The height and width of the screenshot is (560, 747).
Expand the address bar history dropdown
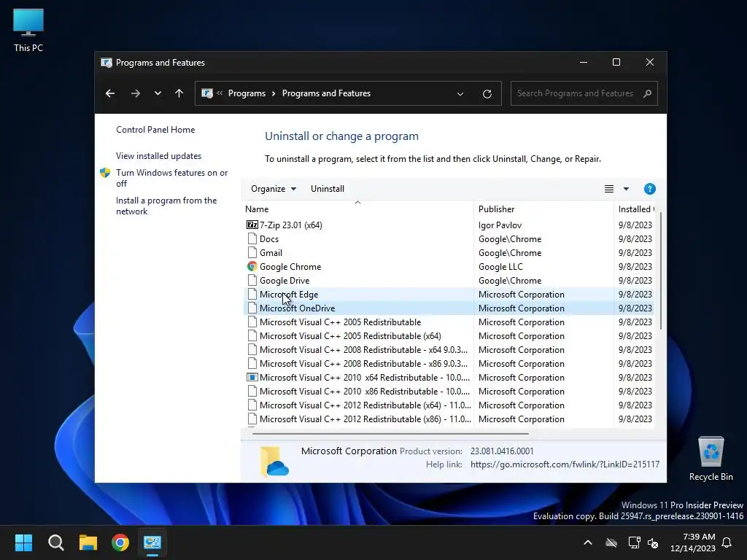[460, 94]
